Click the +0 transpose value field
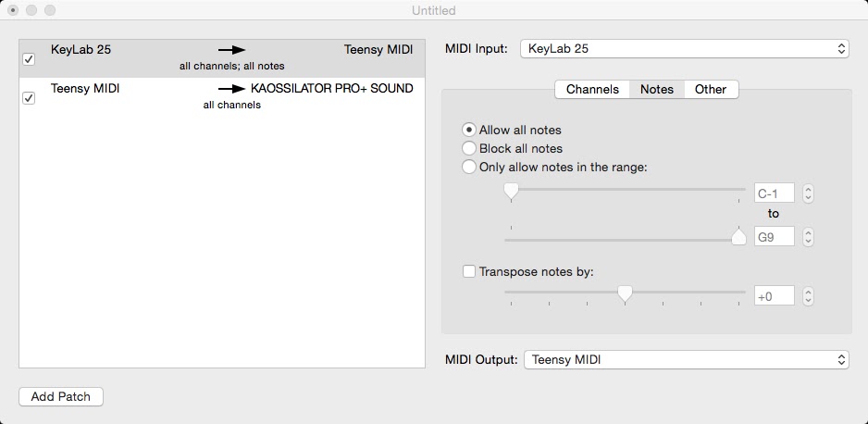The height and width of the screenshot is (424, 868). coord(775,296)
